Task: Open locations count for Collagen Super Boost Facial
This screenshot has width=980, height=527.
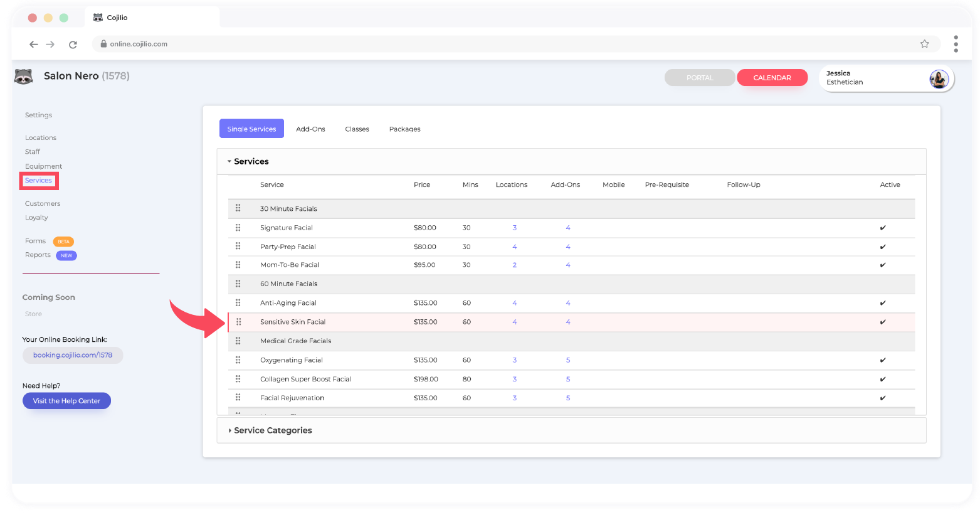Action: [x=514, y=379]
